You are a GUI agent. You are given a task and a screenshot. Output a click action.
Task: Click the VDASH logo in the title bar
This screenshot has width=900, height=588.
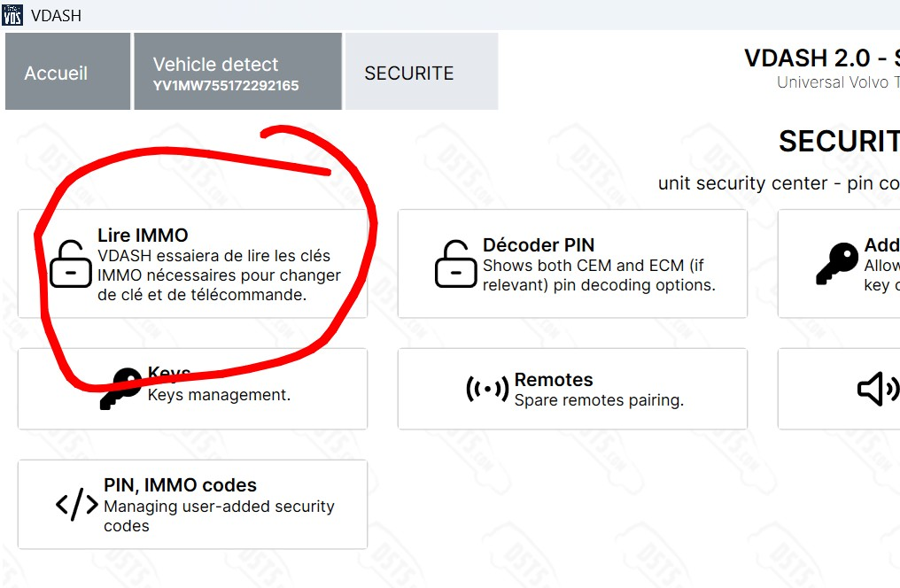(12, 15)
